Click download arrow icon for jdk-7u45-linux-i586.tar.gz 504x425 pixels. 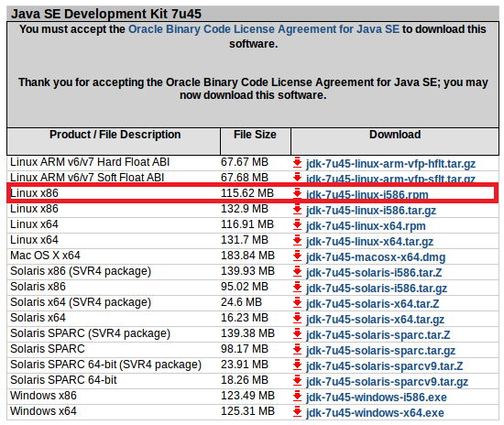click(x=297, y=209)
